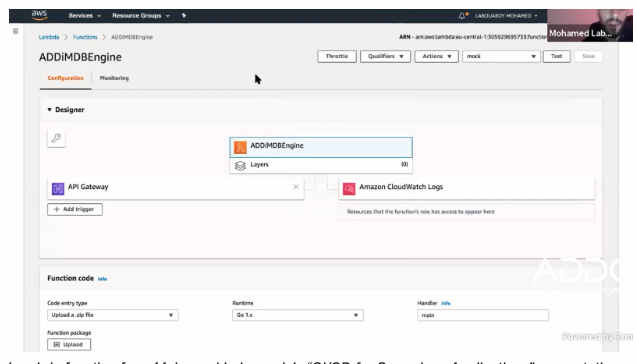Click the Mohamed Lab webcam thumbnail
Viewport: 637px width, 364px height.
point(590,26)
